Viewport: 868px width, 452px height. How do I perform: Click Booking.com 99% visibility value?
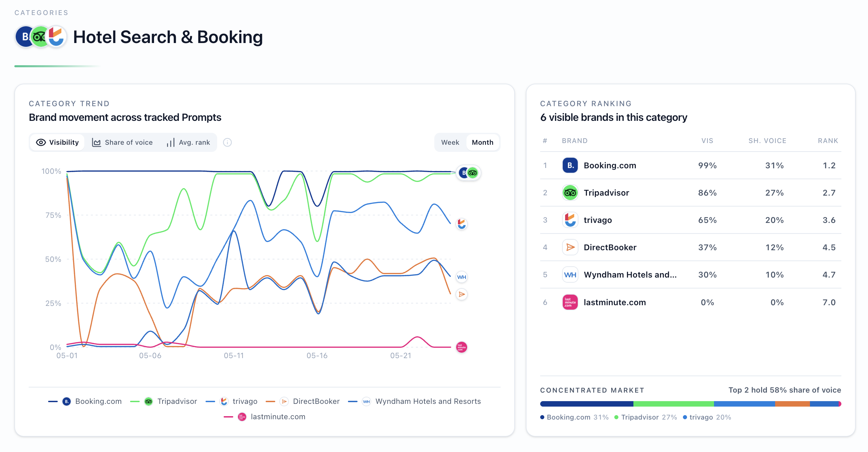click(707, 166)
